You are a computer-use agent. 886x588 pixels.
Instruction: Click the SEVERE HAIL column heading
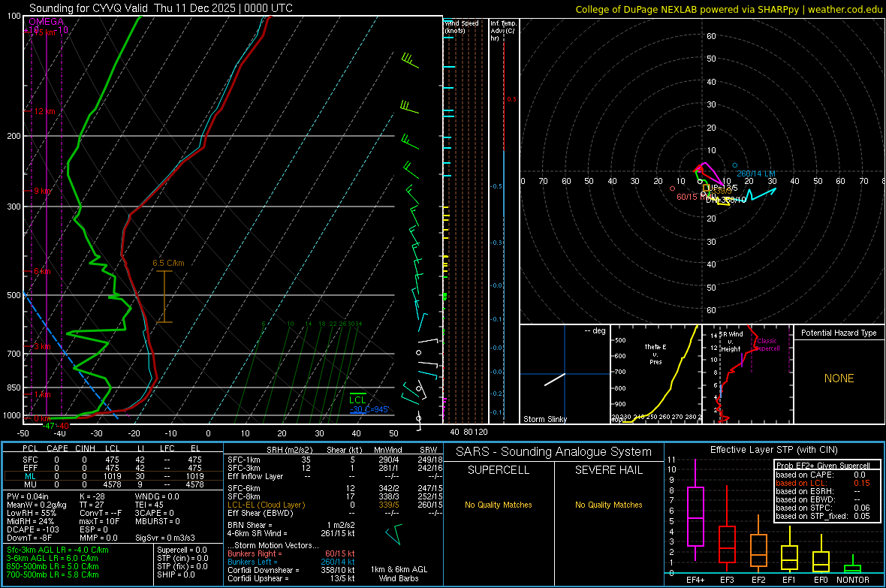608,470
